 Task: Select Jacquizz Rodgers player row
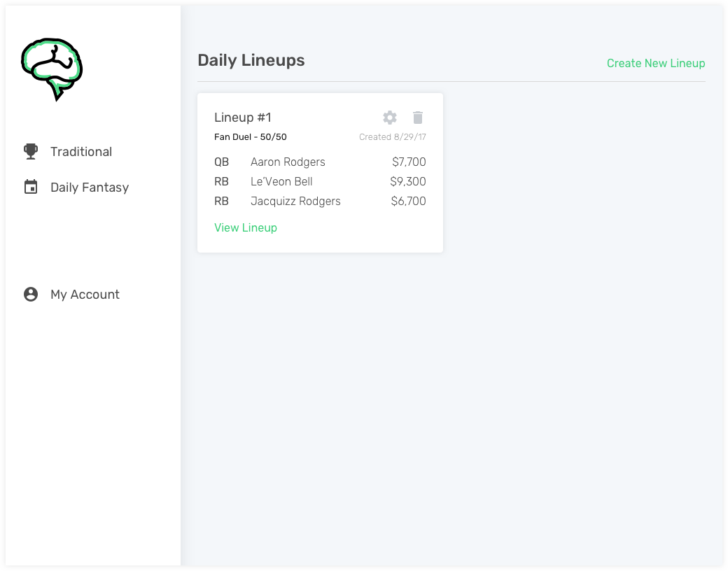click(320, 201)
